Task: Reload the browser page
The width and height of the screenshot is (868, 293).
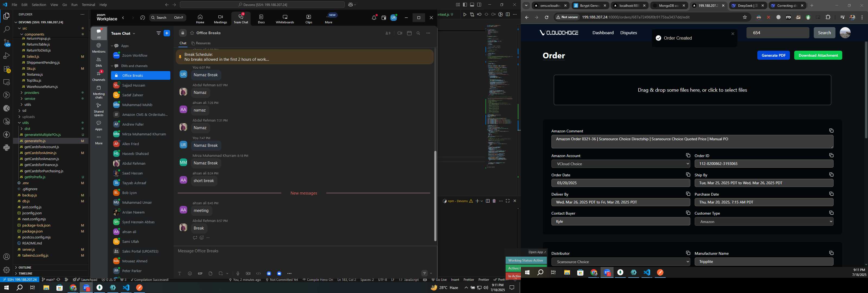Action: click(x=547, y=17)
